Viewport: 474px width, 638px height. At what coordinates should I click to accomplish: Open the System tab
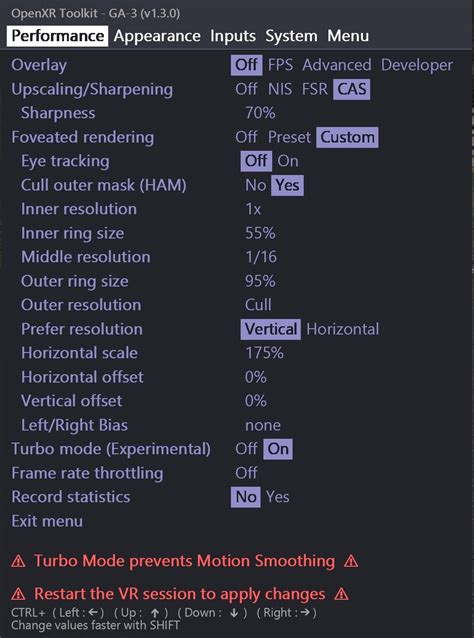[291, 36]
